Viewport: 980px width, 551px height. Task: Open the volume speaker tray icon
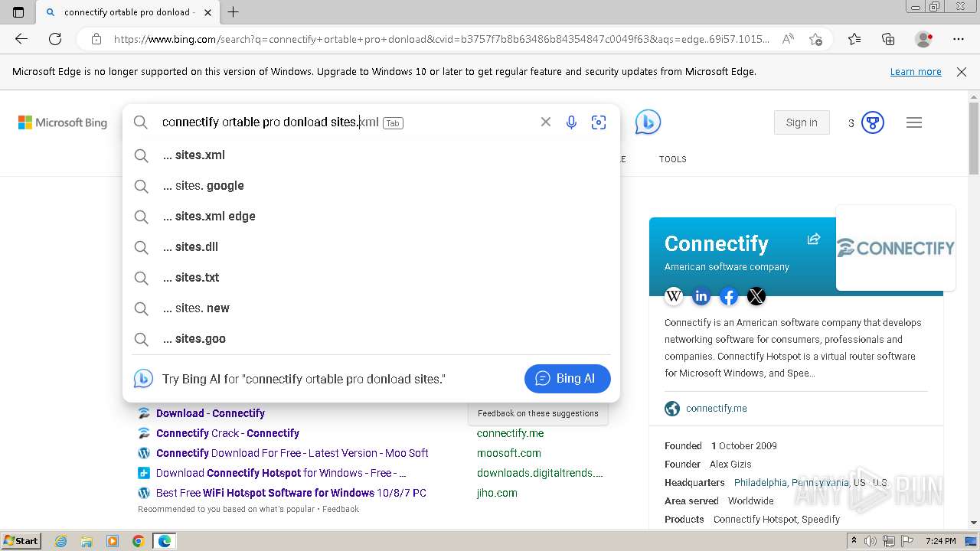tap(871, 541)
